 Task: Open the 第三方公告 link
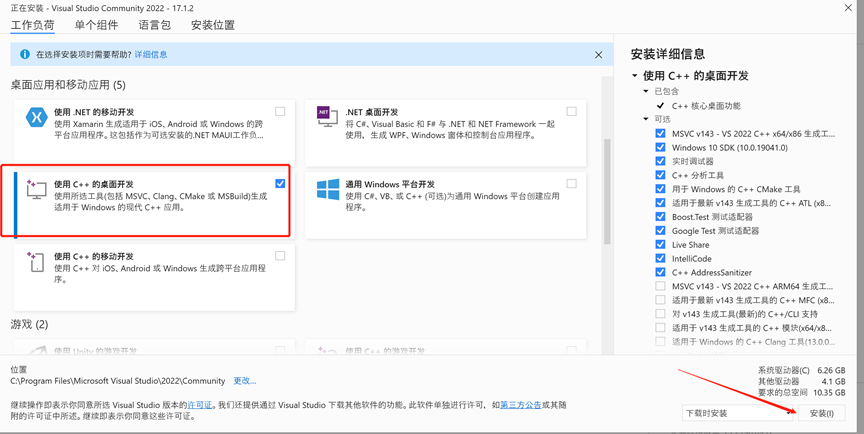[x=521, y=405]
